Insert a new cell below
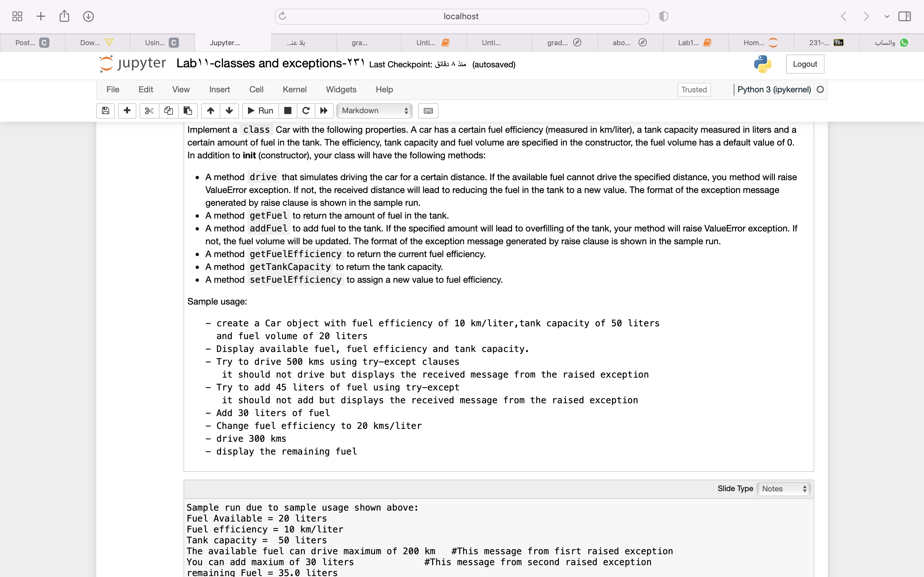The height and width of the screenshot is (577, 924). pos(127,111)
